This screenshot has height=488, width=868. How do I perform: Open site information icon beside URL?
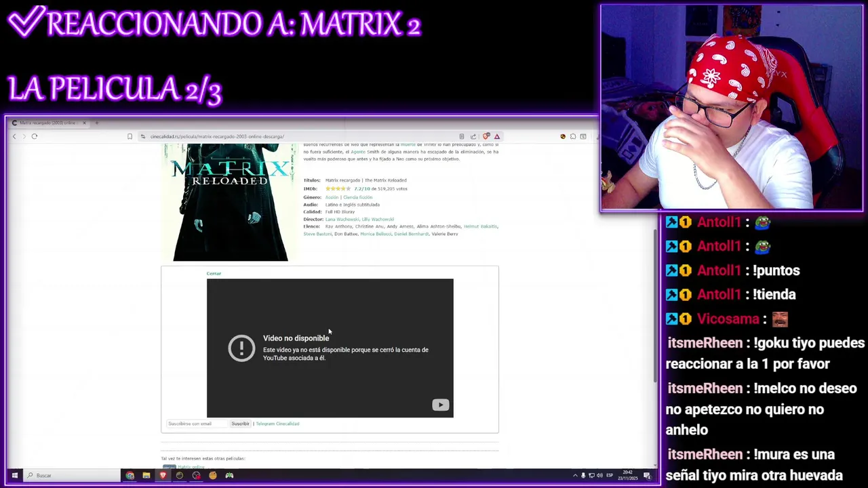tap(142, 136)
